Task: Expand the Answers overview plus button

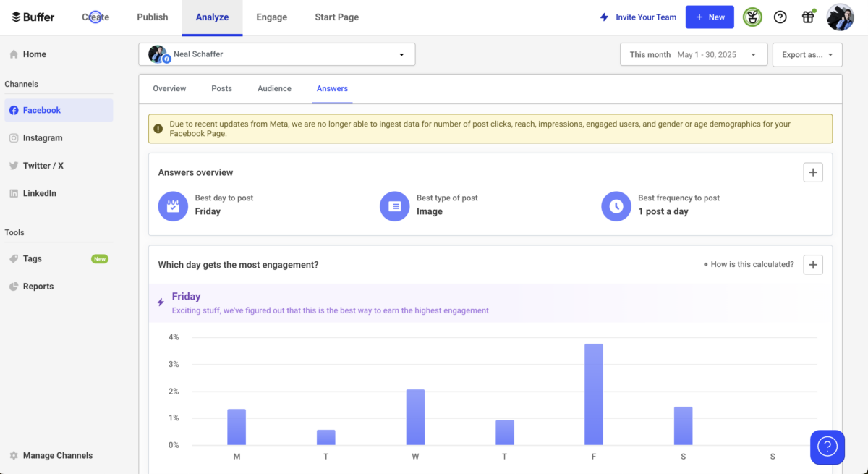Action: coord(813,172)
